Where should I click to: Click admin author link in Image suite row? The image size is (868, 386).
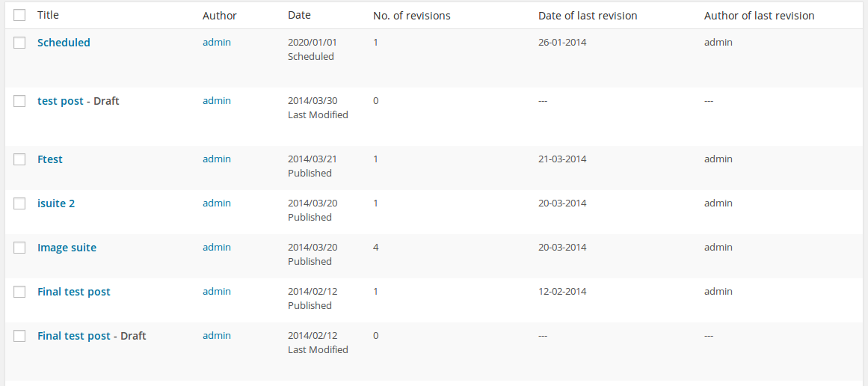217,247
